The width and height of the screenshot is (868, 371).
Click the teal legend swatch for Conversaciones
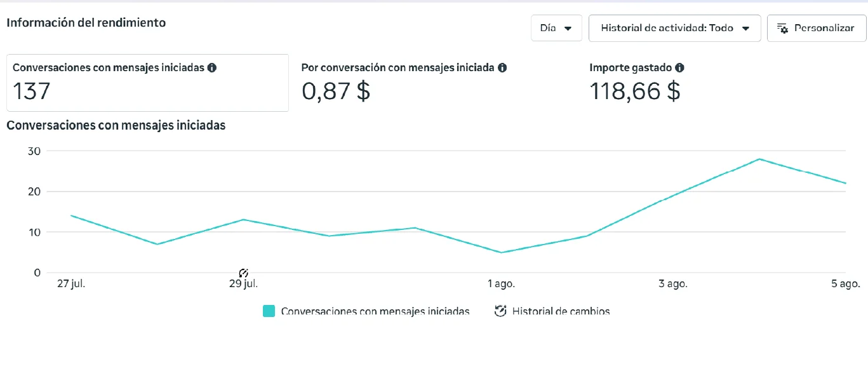click(x=269, y=311)
